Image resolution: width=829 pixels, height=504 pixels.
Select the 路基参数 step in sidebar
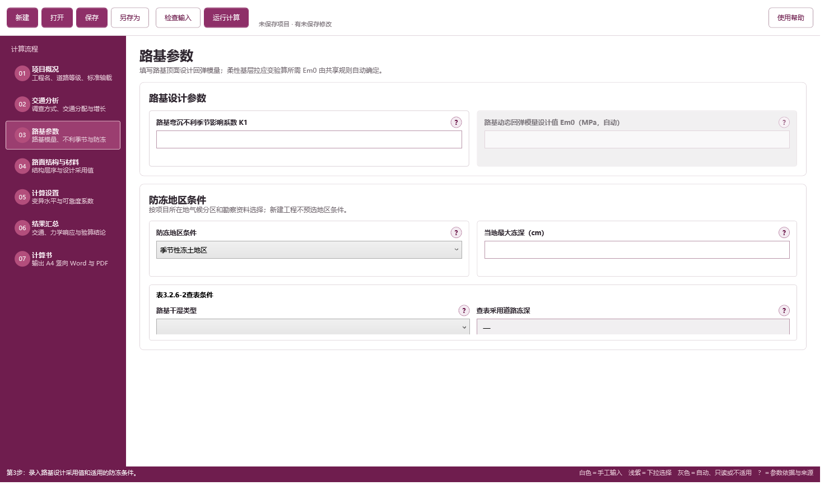63,135
